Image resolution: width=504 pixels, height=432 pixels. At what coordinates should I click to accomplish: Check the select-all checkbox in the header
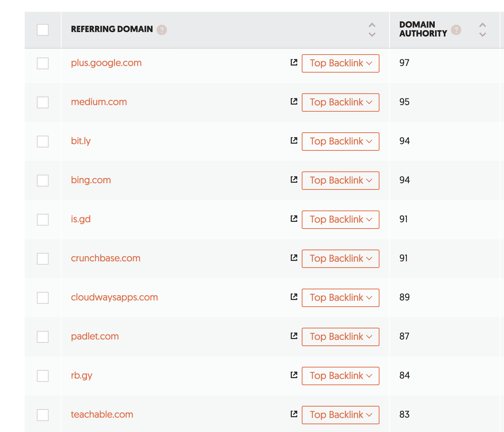[43, 30]
